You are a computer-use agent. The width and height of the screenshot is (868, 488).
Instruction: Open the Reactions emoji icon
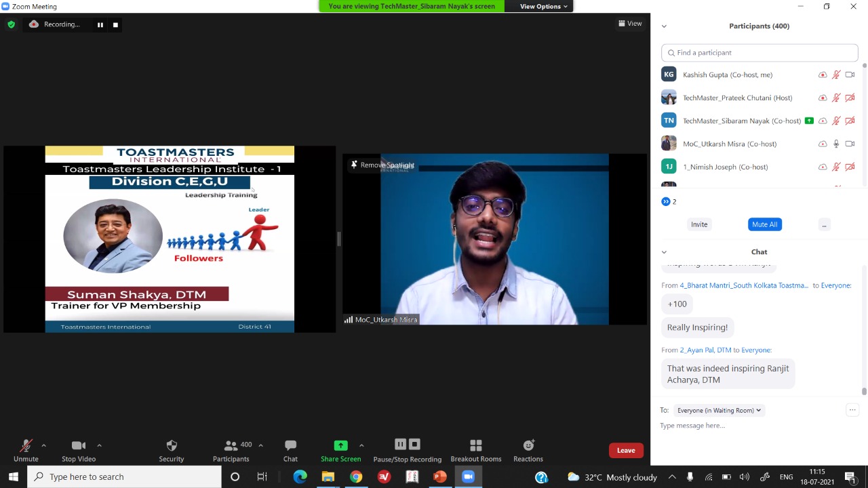pyautogui.click(x=528, y=446)
